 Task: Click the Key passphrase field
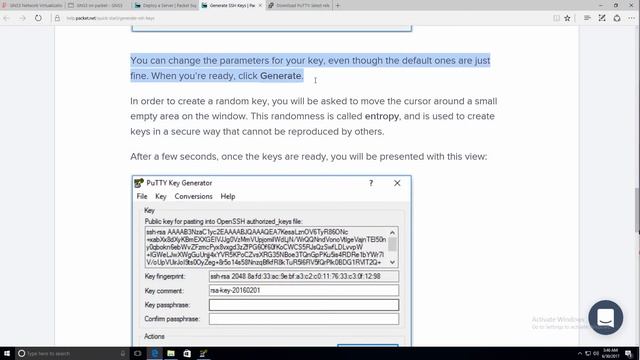pyautogui.click(x=304, y=305)
